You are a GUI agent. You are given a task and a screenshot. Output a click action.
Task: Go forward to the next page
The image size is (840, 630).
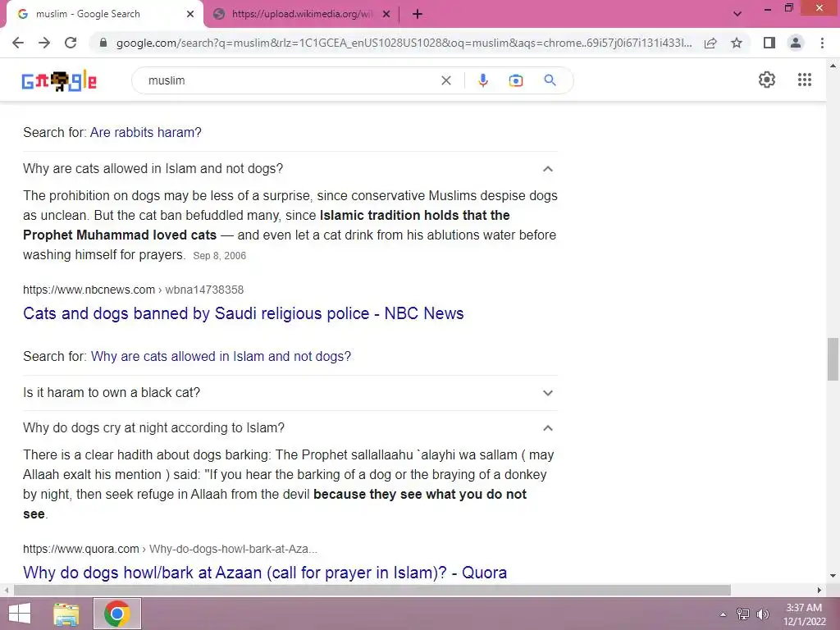44,43
